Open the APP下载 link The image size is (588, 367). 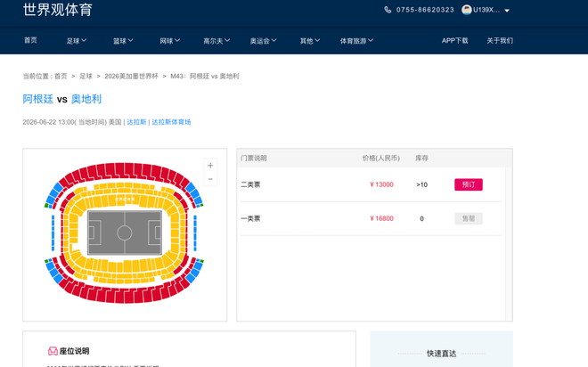454,41
